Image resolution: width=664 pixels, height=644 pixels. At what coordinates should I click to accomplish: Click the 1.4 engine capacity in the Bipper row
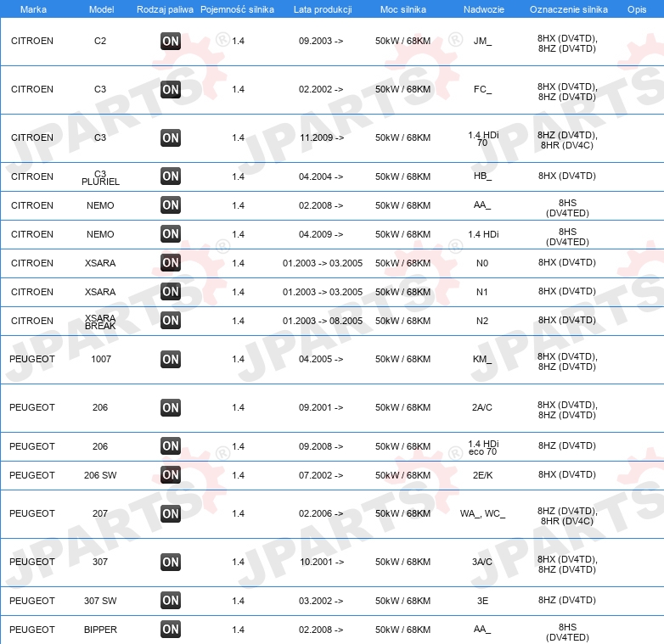point(239,630)
